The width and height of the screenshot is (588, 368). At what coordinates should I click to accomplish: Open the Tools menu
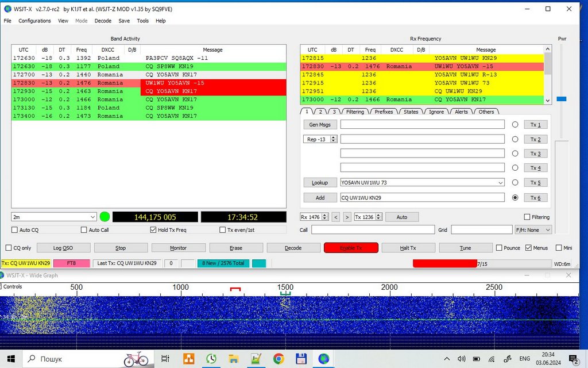142,21
